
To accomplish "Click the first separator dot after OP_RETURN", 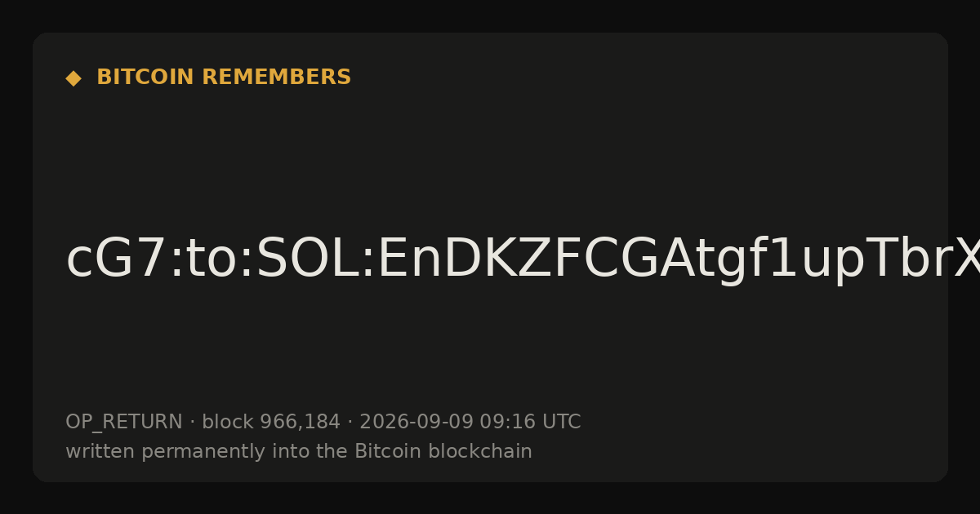I will pos(192,423).
